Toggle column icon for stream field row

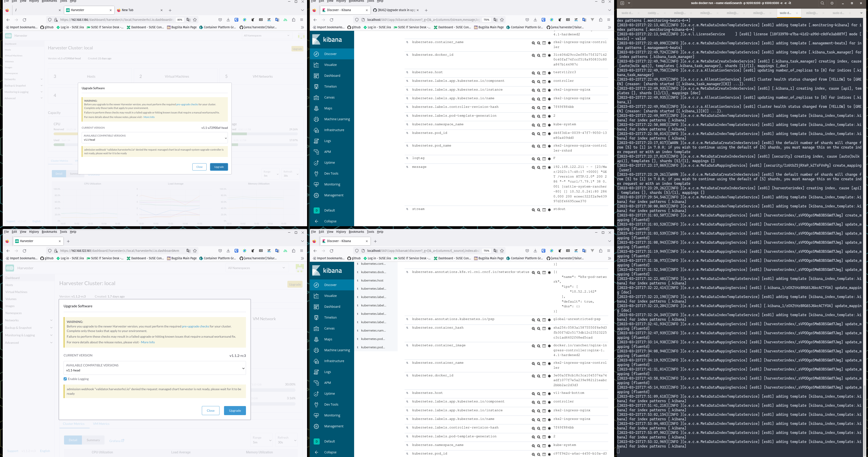tap(544, 210)
